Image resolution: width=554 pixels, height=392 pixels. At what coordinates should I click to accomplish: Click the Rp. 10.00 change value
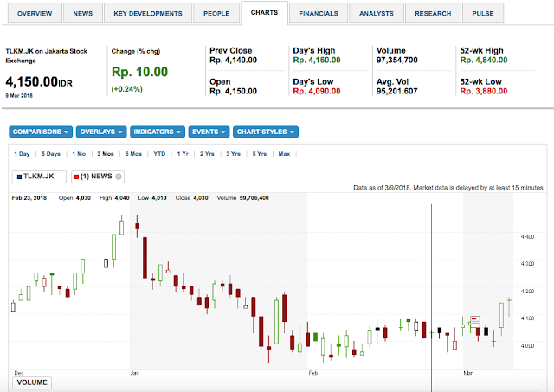(x=139, y=72)
